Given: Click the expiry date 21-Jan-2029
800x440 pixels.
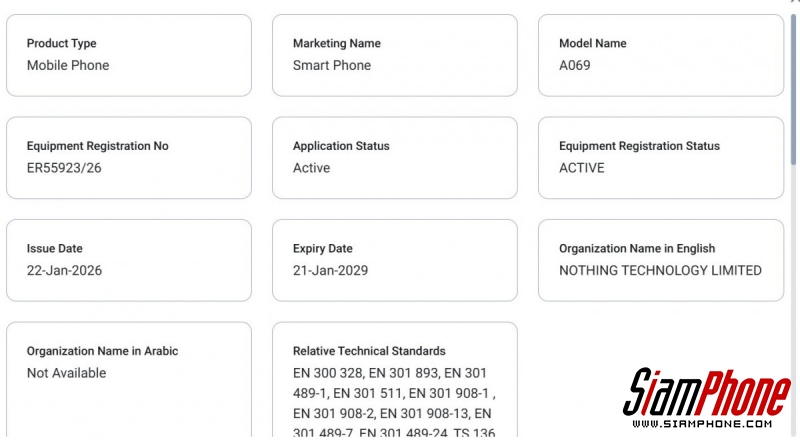Looking at the screenshot, I should click(330, 271).
